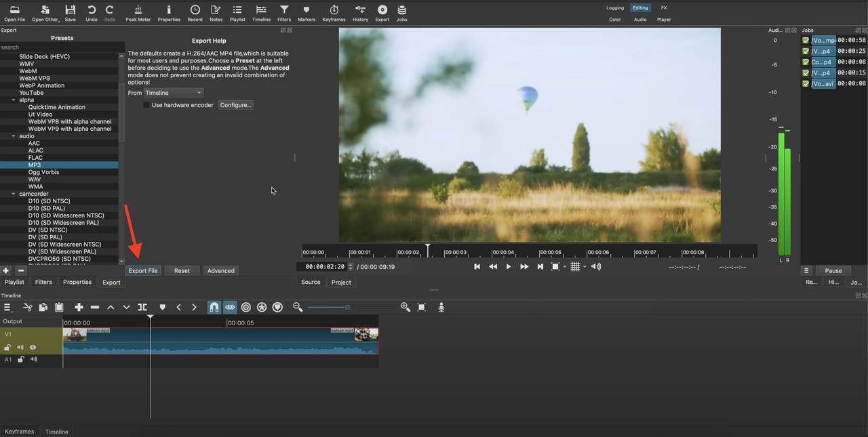Record audio with microphone icon
The image size is (868, 437).
coord(441,308)
